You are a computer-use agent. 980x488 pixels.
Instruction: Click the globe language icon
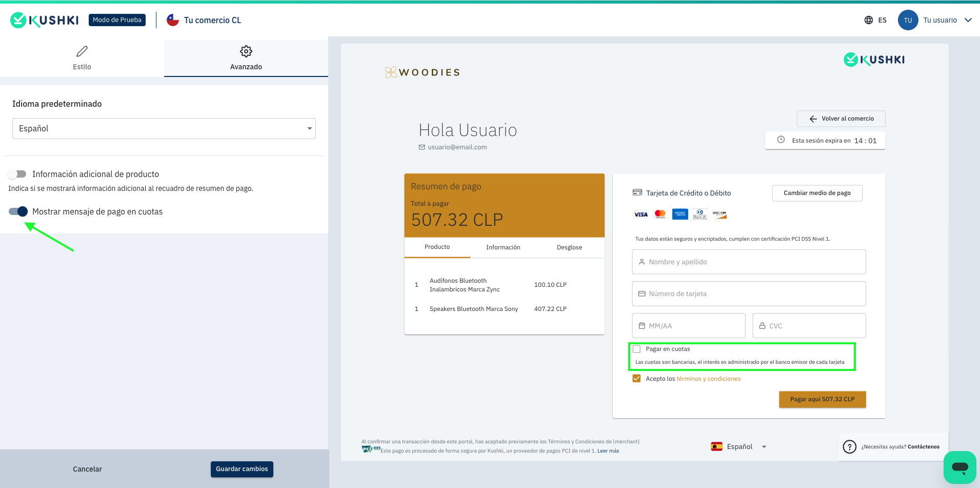(x=869, y=20)
